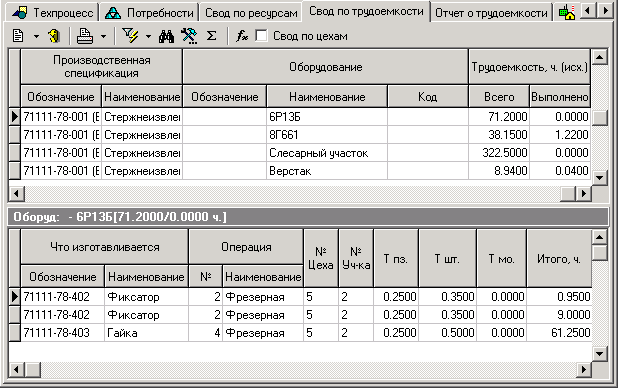Toggle the 'Свод по цехам' checkbox
Screen dimensions: 618x388
click(x=261, y=36)
